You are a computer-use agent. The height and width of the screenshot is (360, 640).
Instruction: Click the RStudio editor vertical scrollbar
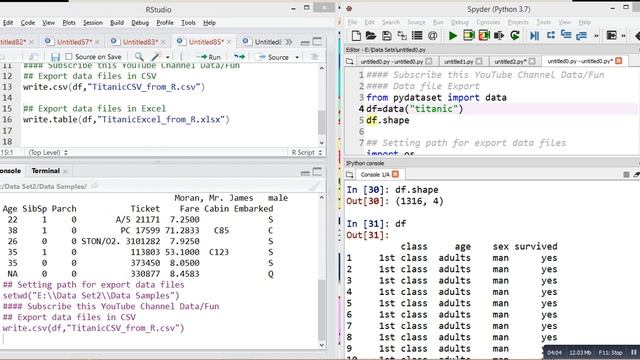322,122
